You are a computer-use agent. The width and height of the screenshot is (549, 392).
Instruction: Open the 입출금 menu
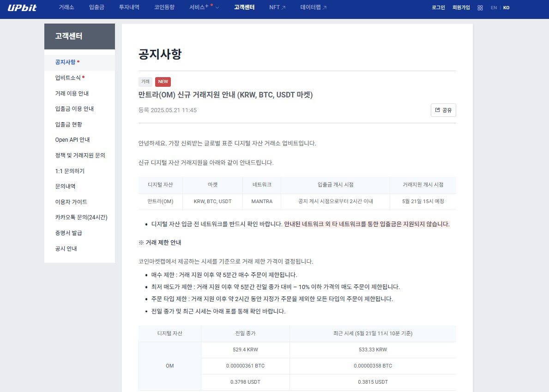pyautogui.click(x=97, y=7)
